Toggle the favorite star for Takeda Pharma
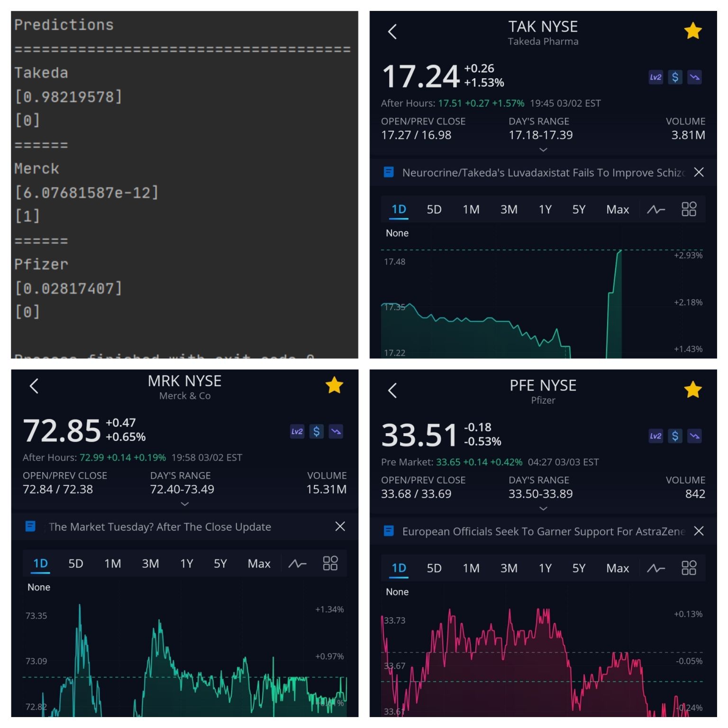 pyautogui.click(x=692, y=31)
